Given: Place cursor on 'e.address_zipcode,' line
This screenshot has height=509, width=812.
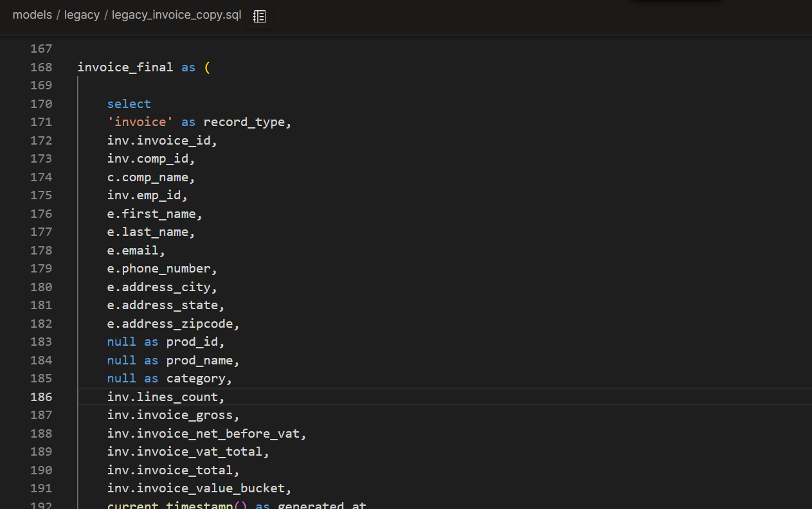Looking at the screenshot, I should [174, 323].
